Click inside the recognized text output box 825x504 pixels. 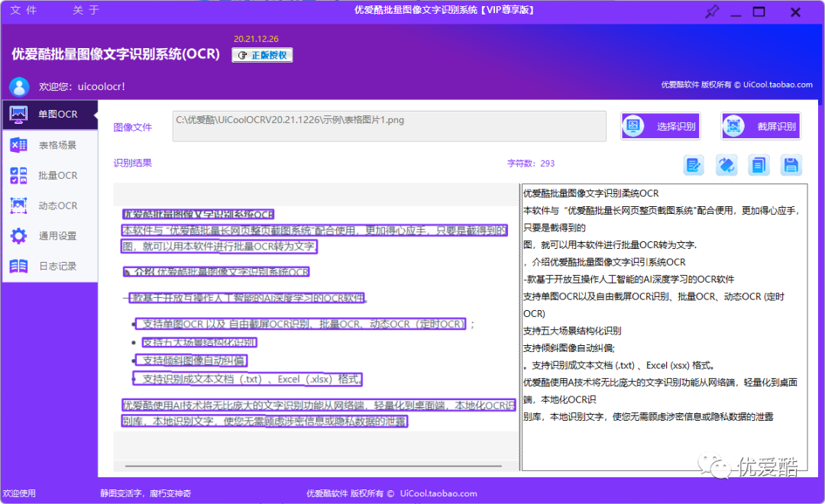664,328
